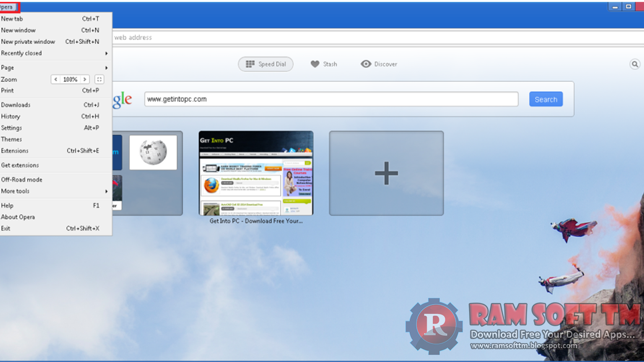The width and height of the screenshot is (644, 362).
Task: Click the 100% zoom value
Action: (x=70, y=79)
